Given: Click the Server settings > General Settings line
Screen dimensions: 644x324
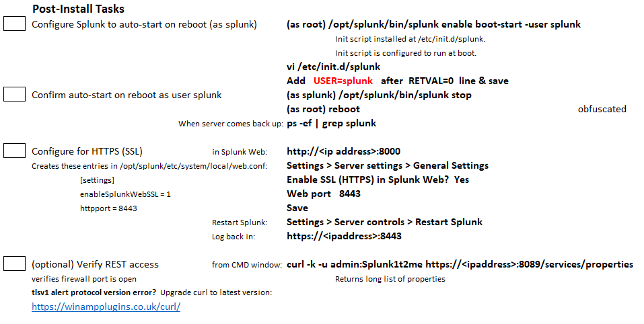Looking at the screenshot, I should tap(388, 165).
